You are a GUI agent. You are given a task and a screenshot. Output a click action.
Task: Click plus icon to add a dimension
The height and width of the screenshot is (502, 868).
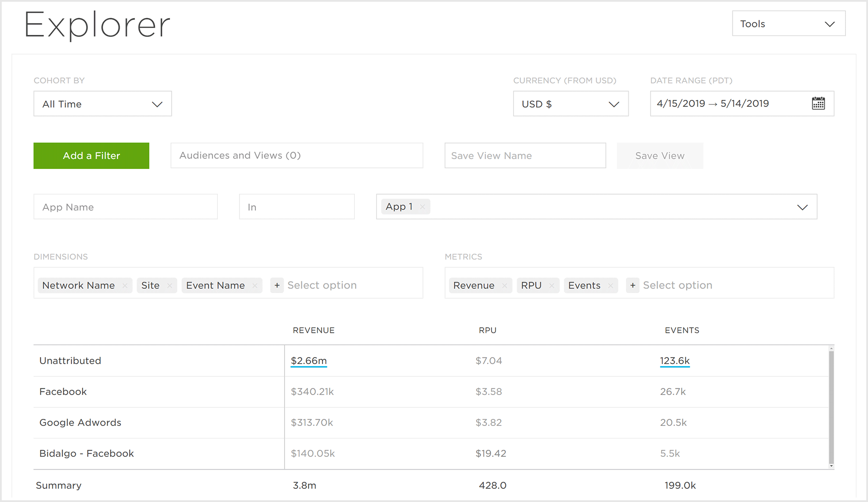(x=277, y=286)
